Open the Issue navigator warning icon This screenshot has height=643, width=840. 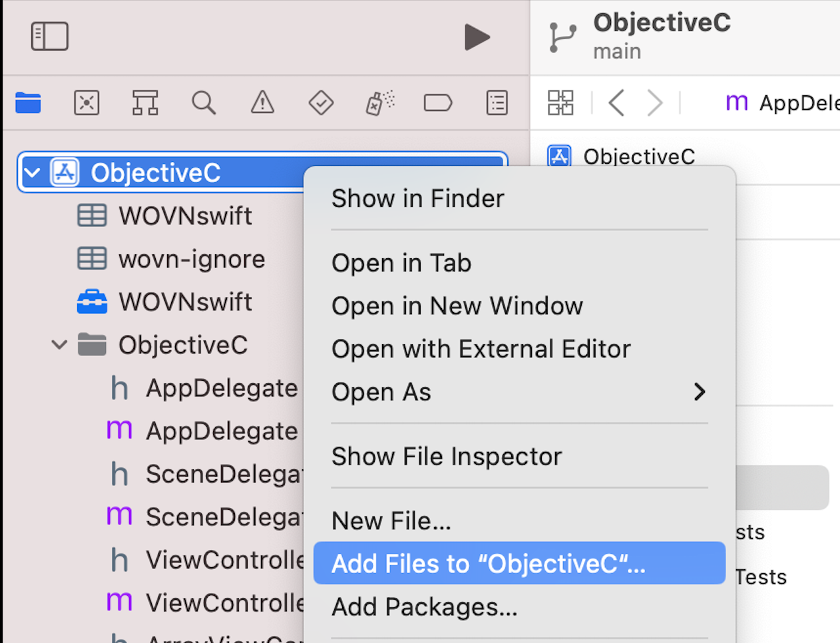point(262,103)
